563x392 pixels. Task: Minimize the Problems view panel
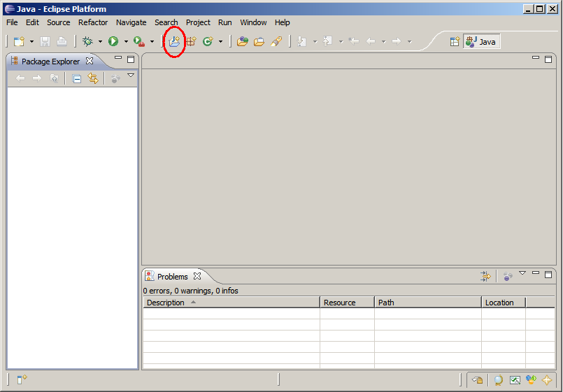(536, 274)
